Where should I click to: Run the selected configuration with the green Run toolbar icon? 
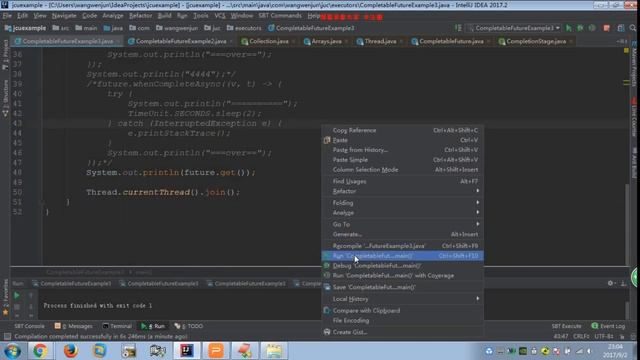click(569, 28)
